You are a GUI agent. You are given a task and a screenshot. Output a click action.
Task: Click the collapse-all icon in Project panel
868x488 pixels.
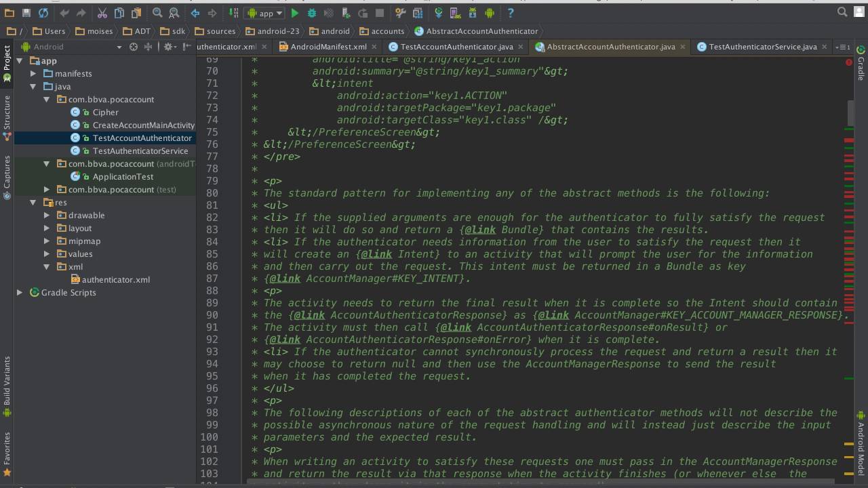point(149,47)
